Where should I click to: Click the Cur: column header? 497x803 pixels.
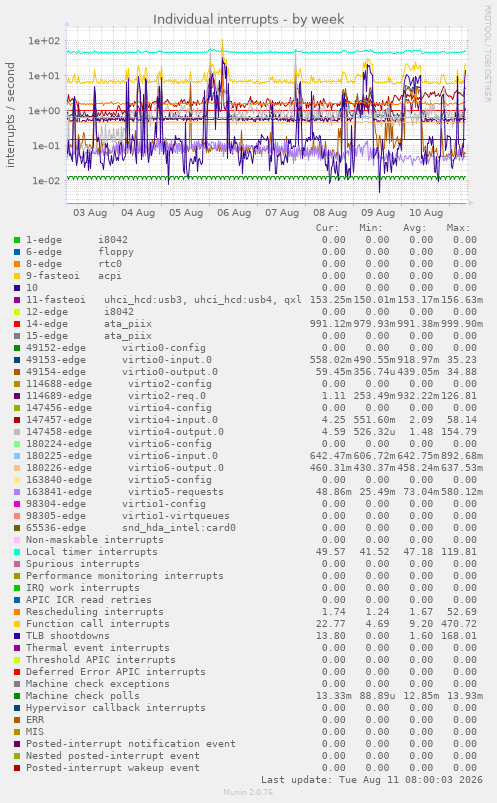pos(327,228)
